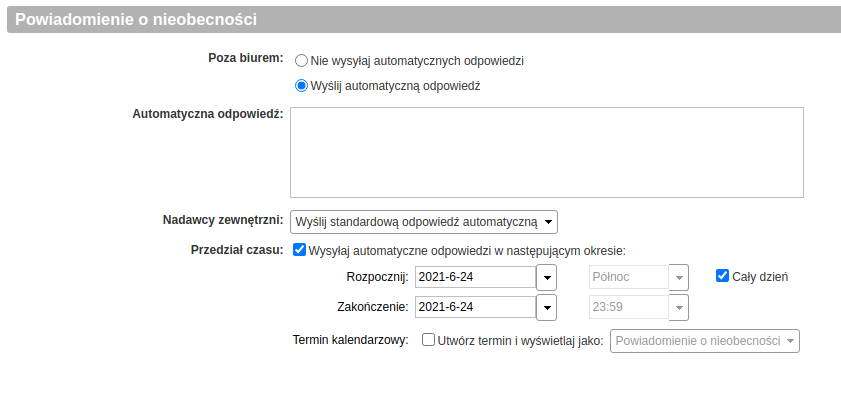Click the Rozpocznij date field
This screenshot has height=406, width=841.
475,277
